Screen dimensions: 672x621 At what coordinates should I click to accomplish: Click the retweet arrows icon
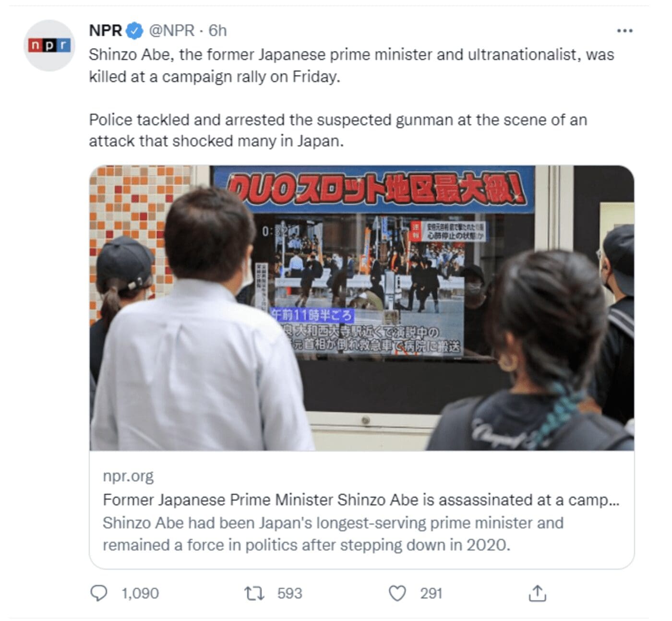254,594
